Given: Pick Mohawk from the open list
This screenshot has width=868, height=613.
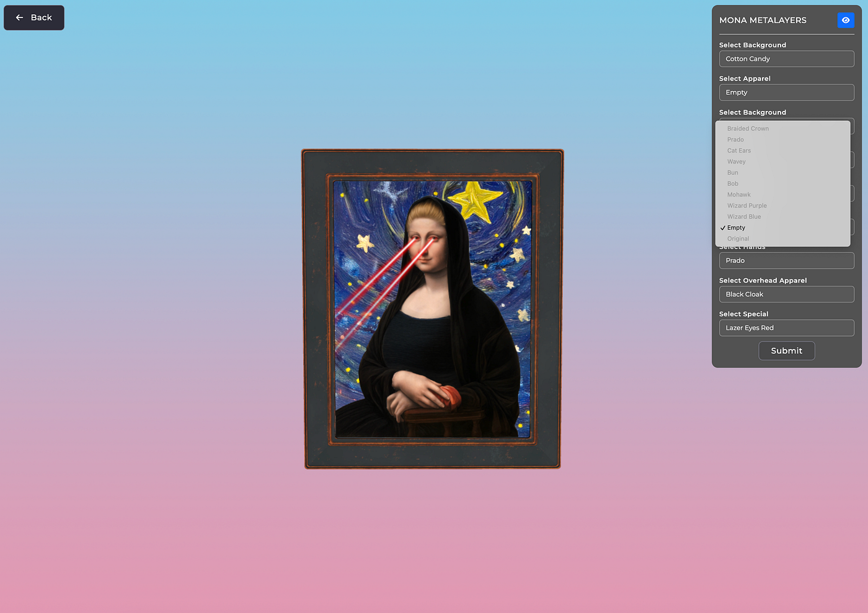Looking at the screenshot, I should pos(782,195).
